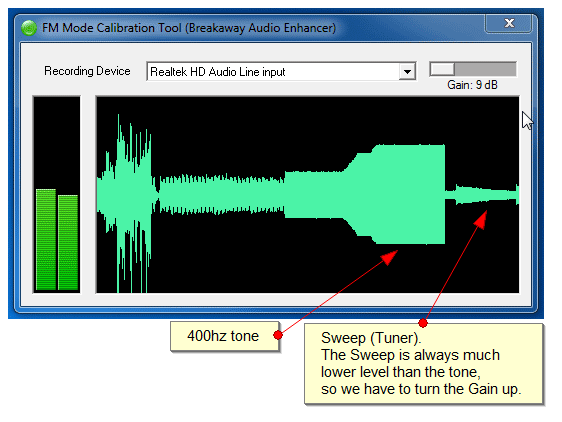This screenshot has width=562, height=422.
Task: Click the right grey portion of Gain slider track
Action: click(x=485, y=69)
